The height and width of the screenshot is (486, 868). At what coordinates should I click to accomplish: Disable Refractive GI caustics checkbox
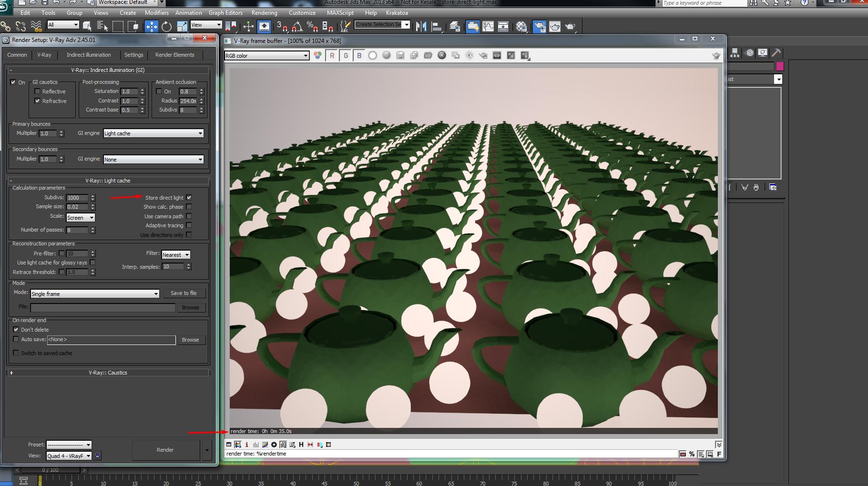click(x=37, y=101)
